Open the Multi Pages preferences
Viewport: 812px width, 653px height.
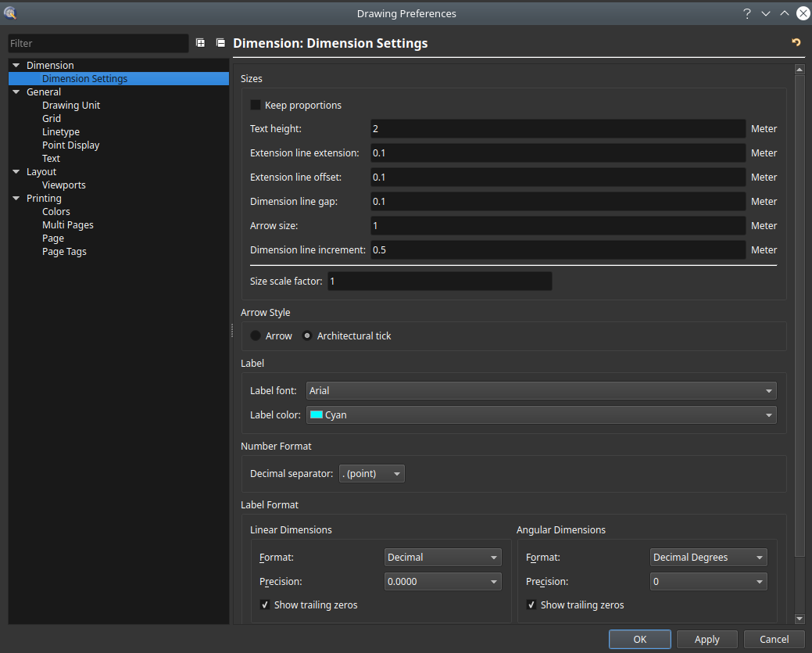tap(68, 225)
